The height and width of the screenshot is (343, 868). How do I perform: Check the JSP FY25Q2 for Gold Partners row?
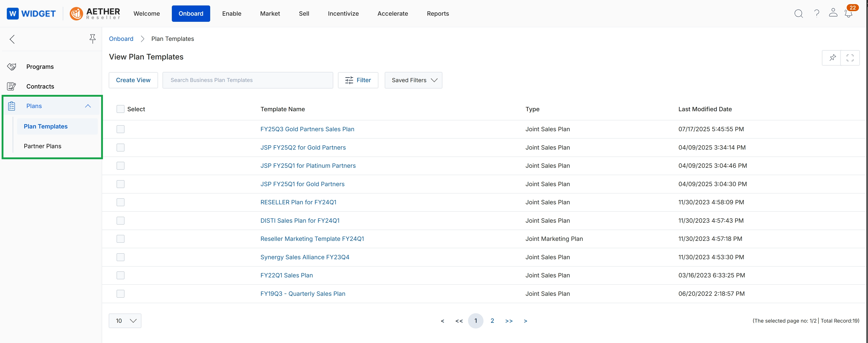pos(120,147)
